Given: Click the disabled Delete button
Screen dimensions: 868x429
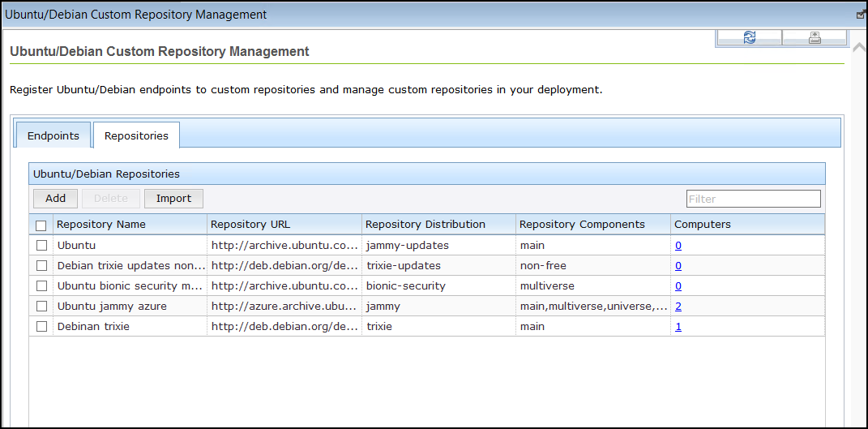Looking at the screenshot, I should (x=111, y=199).
